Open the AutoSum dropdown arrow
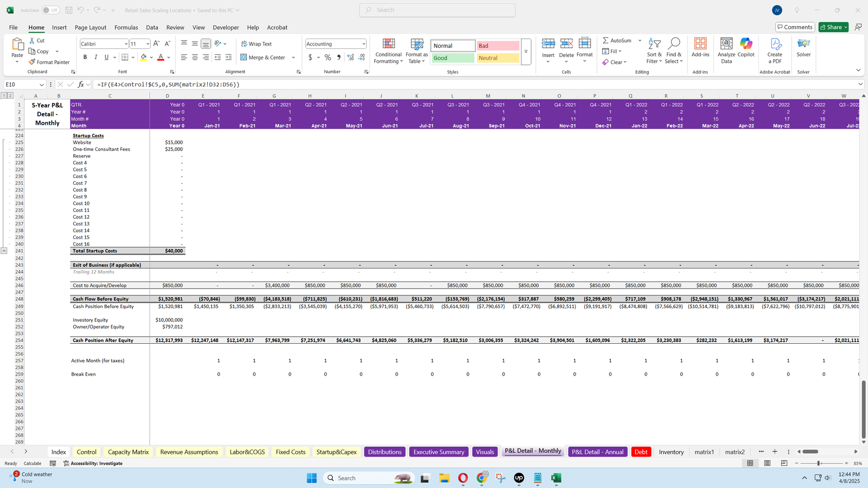The width and height of the screenshot is (868, 488). [640, 41]
